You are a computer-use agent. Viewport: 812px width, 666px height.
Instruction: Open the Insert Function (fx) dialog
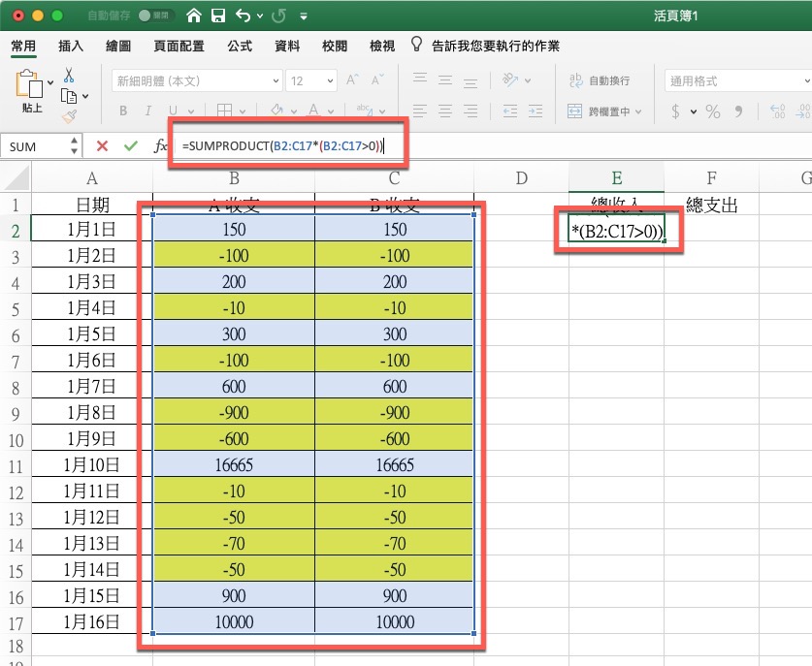(160, 145)
